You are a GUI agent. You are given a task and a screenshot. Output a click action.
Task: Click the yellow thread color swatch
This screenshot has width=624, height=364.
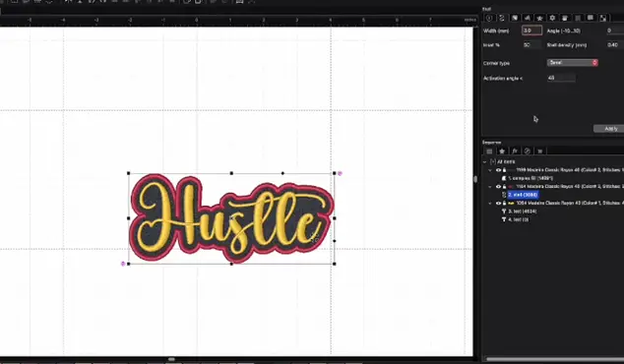[x=512, y=204]
